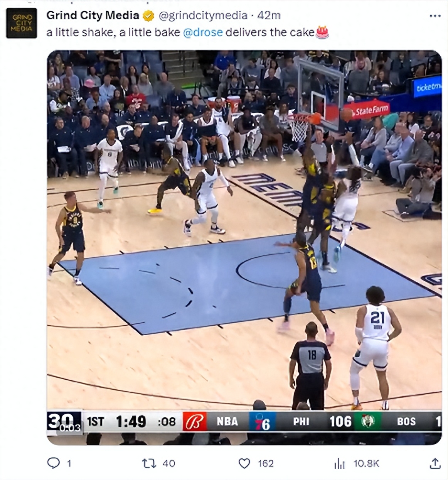This screenshot has height=480, width=448.
Task: View analytics via bar chart icon
Action: coord(339,463)
